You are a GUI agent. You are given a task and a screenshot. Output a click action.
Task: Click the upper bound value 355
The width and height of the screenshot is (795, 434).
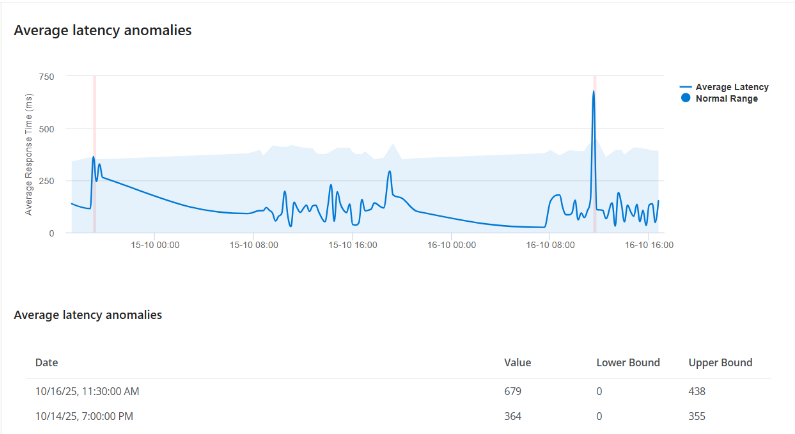[697, 415]
